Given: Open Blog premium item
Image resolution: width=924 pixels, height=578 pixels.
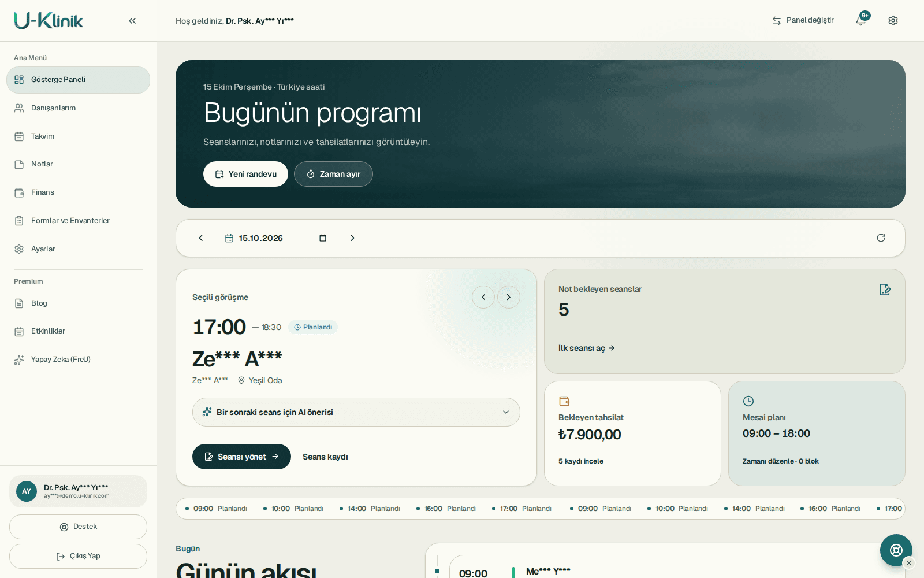Looking at the screenshot, I should point(78,303).
